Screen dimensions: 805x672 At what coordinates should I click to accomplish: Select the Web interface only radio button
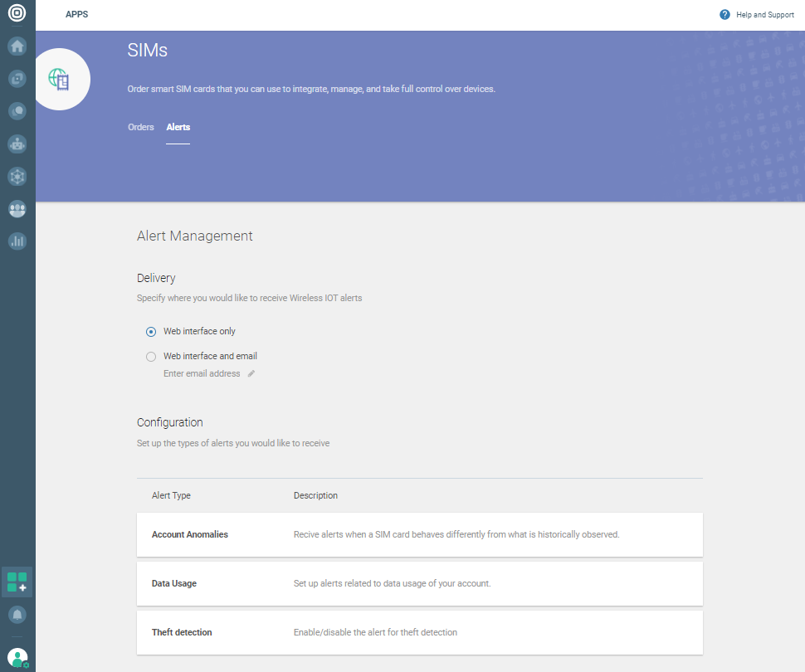point(151,332)
